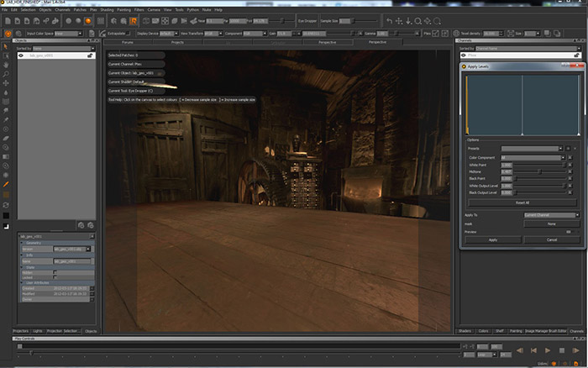Click the four-arrow move icon right of Undo
The image size is (588, 368).
[399, 21]
